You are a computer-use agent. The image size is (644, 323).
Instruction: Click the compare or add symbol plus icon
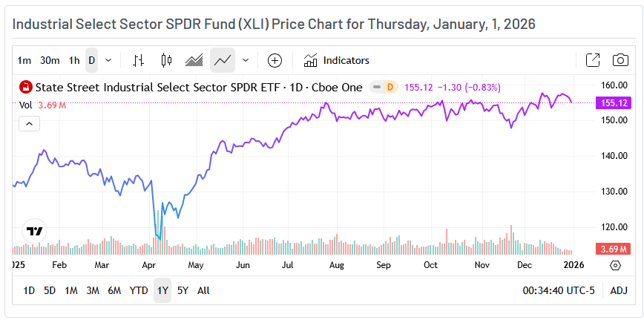pyautogui.click(x=275, y=60)
